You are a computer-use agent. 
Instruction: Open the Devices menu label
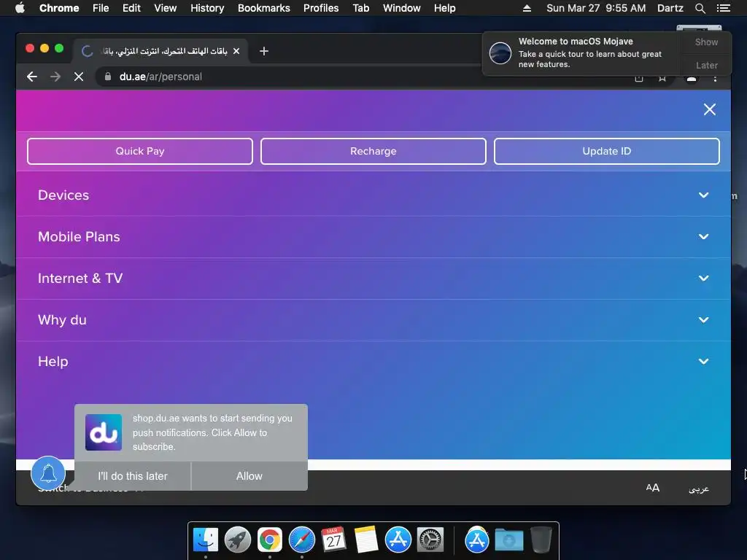[63, 195]
